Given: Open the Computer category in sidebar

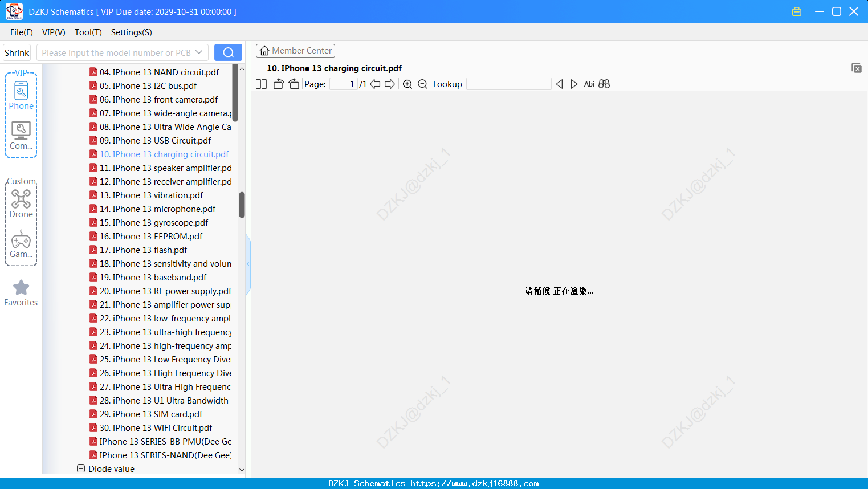Looking at the screenshot, I should [x=21, y=136].
